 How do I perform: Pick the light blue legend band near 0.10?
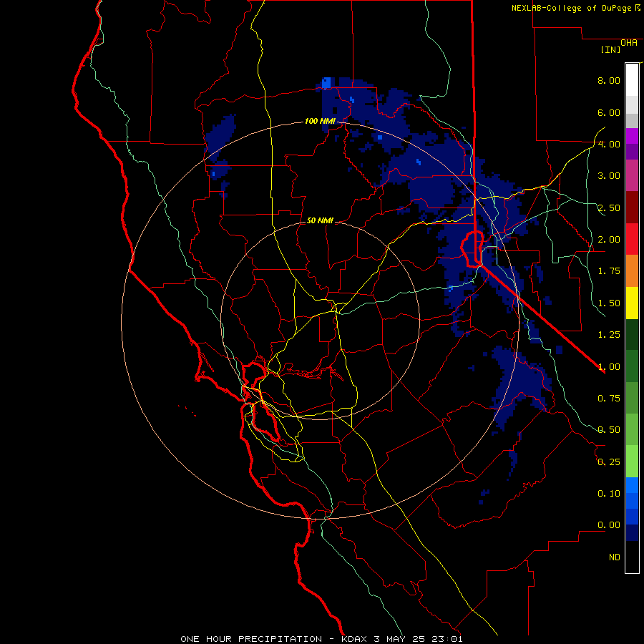point(632,485)
